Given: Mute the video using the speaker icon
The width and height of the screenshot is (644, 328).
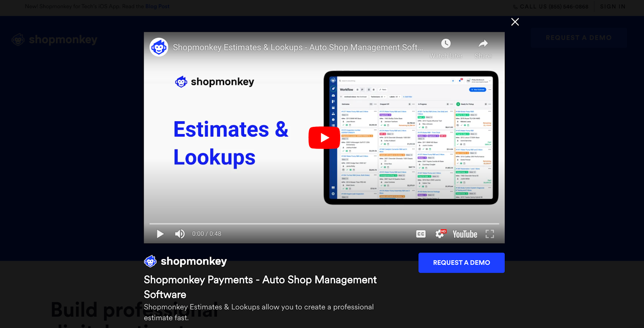Looking at the screenshot, I should (180, 234).
